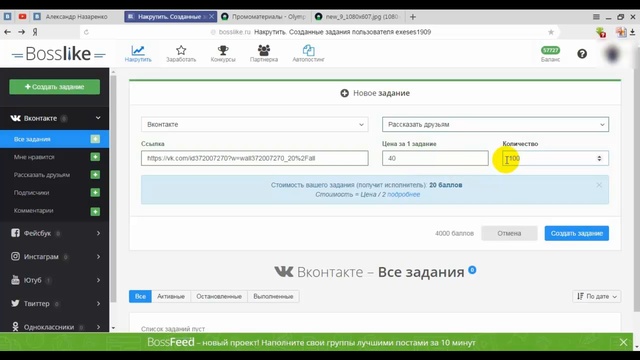This screenshot has height=360, width=640.
Task: Open the По дате sort dropdown
Action: click(x=597, y=296)
